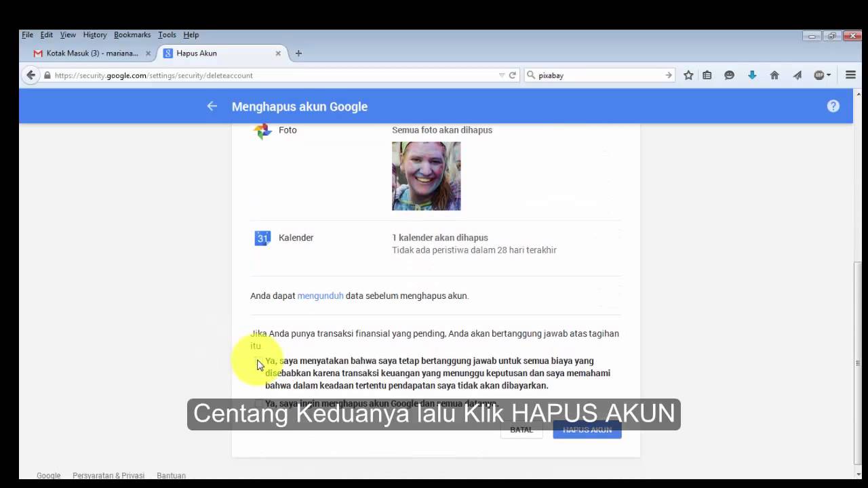The width and height of the screenshot is (868, 488).
Task: Open the Help menu
Action: (191, 35)
